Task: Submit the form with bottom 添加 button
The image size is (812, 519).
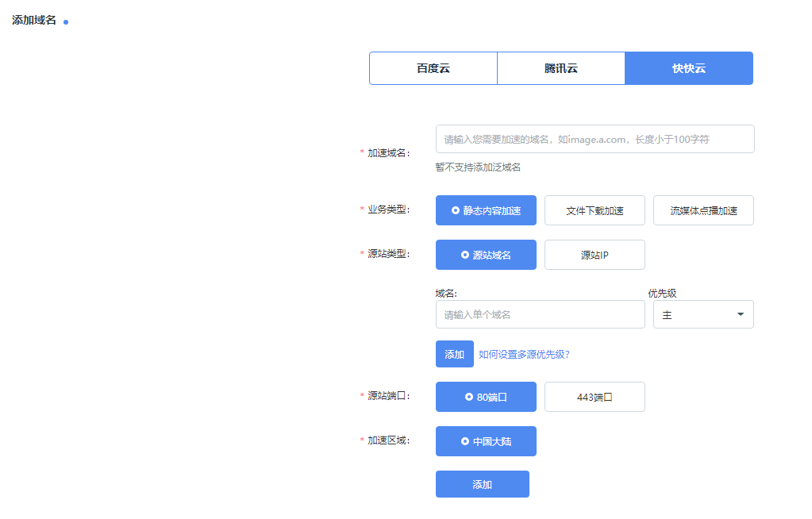Action: pos(482,484)
